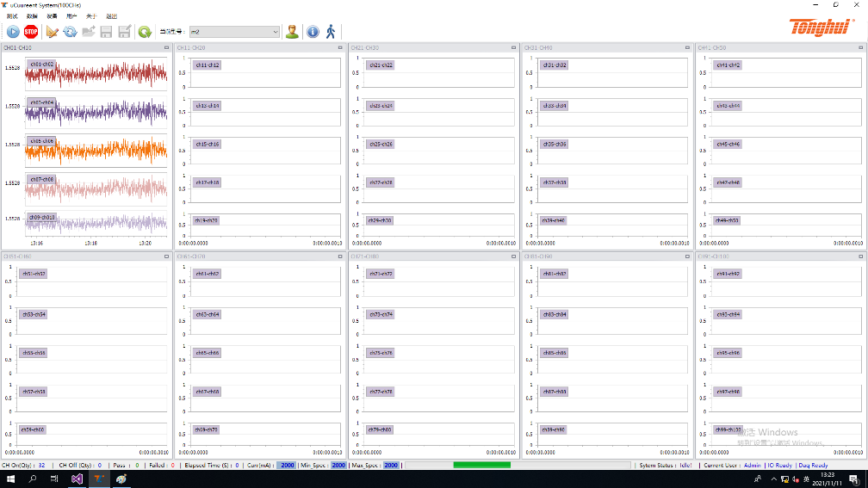This screenshot has height=488, width=868.
Task: Click the 退出 menu item
Action: point(111,16)
